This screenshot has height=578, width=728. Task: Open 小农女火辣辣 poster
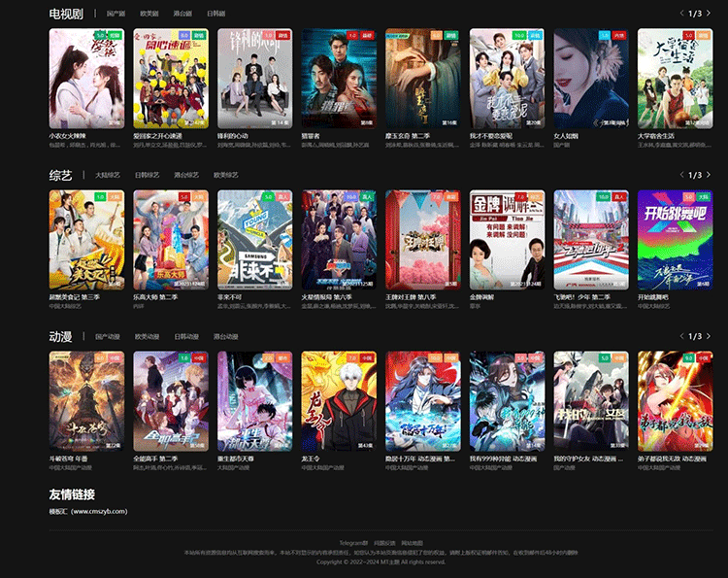click(x=86, y=78)
